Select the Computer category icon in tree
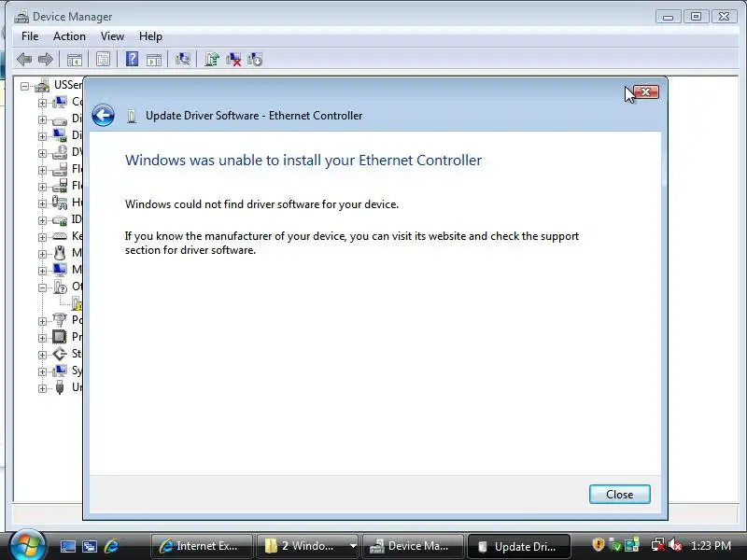Screen dimensions: 747x560 (x=60, y=102)
